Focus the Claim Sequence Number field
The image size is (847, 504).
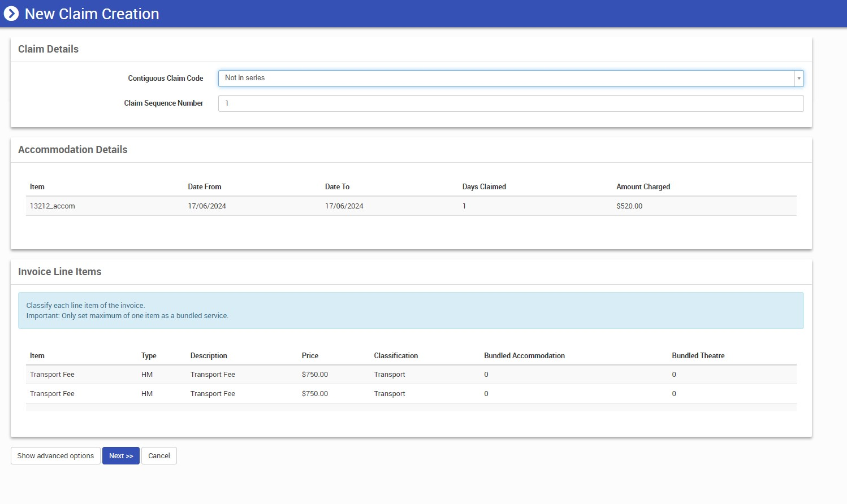(510, 103)
